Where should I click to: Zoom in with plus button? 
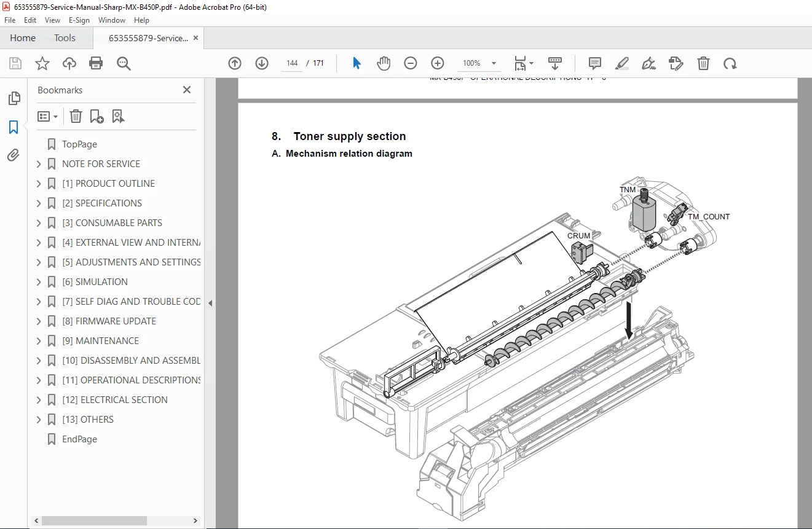[x=438, y=63]
